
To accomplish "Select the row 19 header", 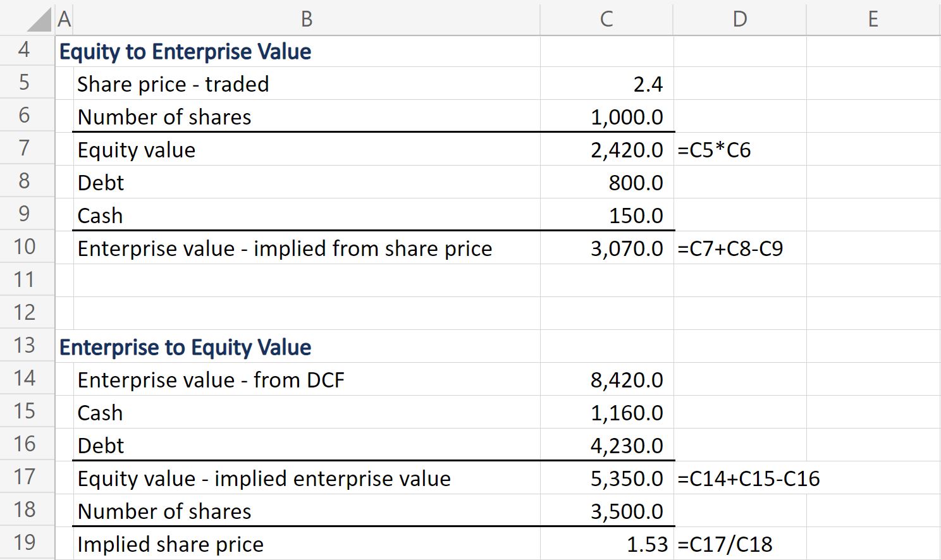I will 25,542.
